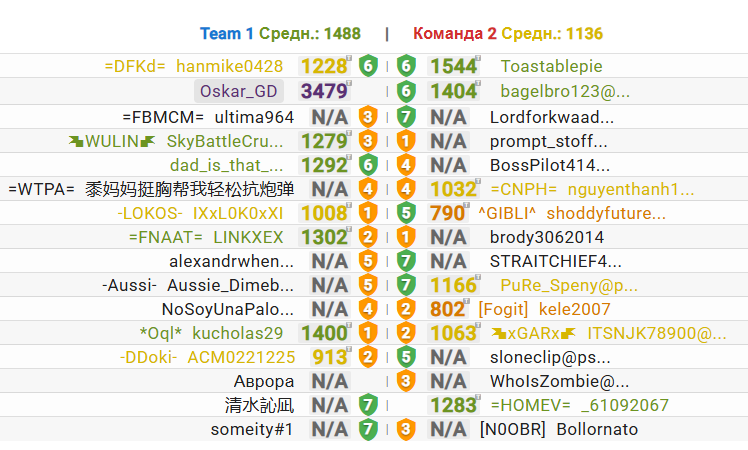This screenshot has width=748, height=450.
Task: Click the level 3 shield beside WhoIsZombie@...
Action: 406,381
